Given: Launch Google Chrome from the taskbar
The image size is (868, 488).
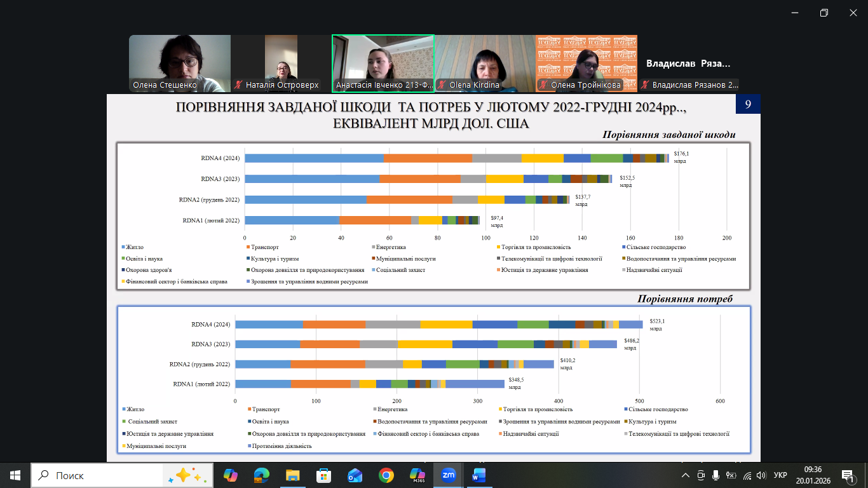Looking at the screenshot, I should [x=386, y=475].
